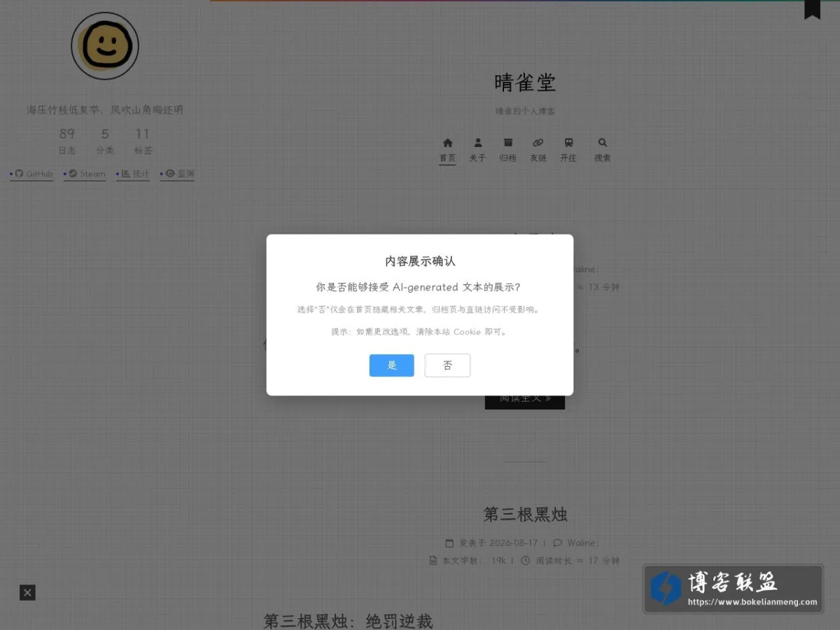Open the 首页 home menu item

point(447,150)
